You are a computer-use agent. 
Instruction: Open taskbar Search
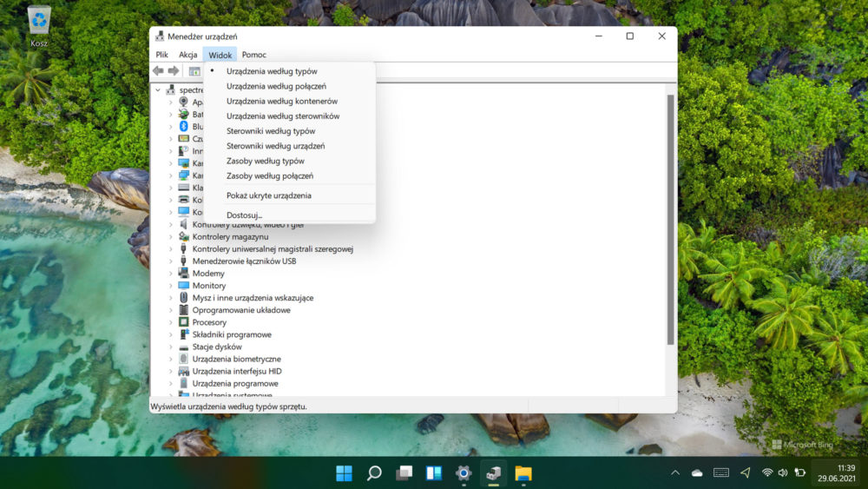click(x=374, y=473)
